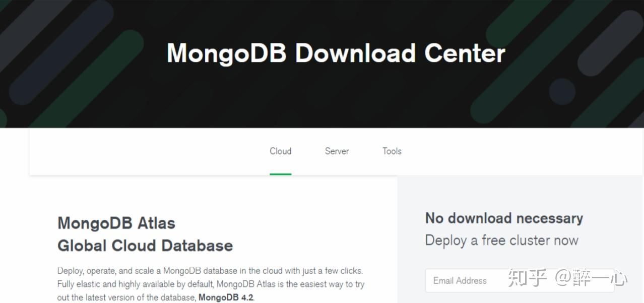
Task: Select the Cloud tab
Action: 280,151
